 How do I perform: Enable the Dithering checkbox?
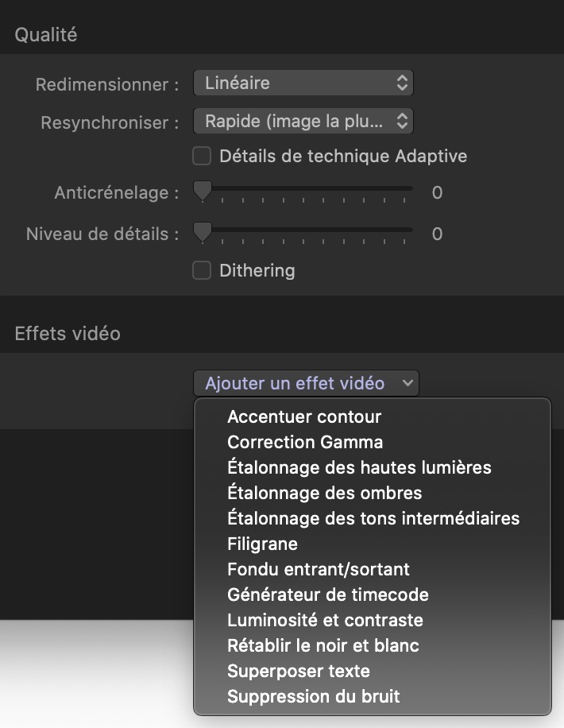coord(202,270)
